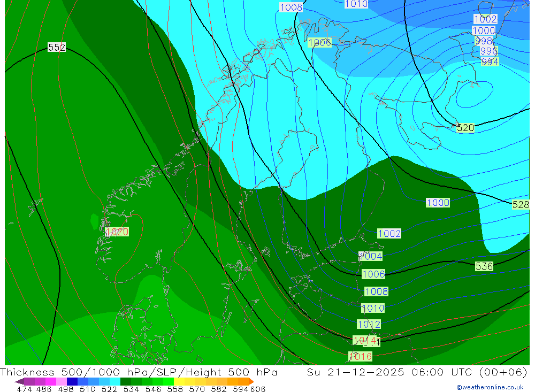This screenshot has width=535, height=392.
Task: Click the 996 isobar label
Action: tap(489, 51)
